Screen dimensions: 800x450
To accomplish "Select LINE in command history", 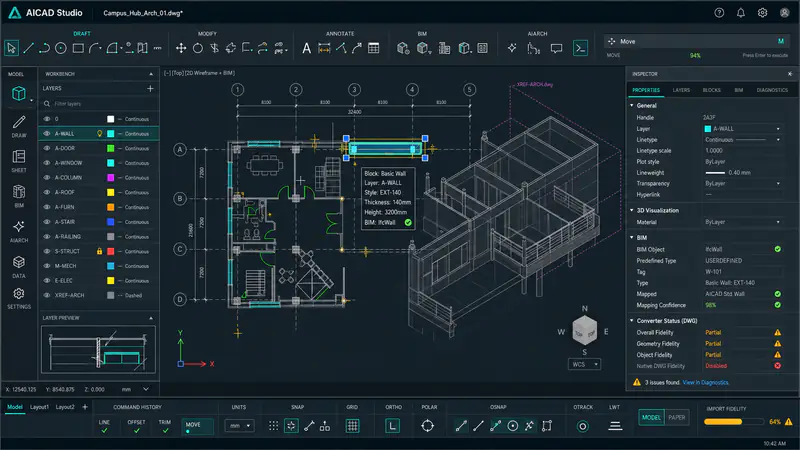I will [104, 426].
